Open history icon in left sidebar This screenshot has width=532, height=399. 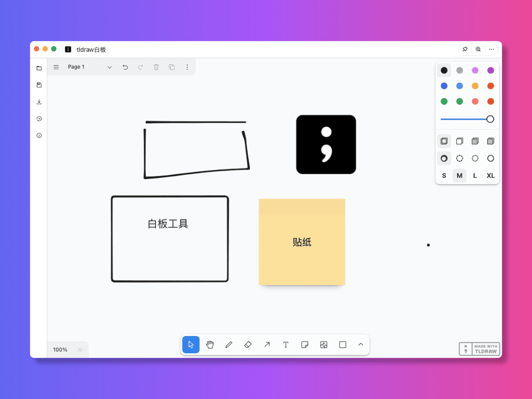click(x=39, y=118)
